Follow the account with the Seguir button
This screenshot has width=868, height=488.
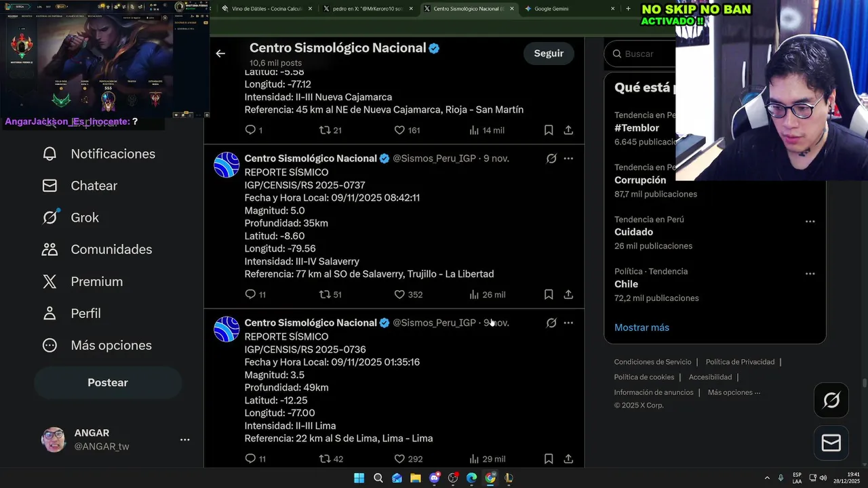(549, 54)
